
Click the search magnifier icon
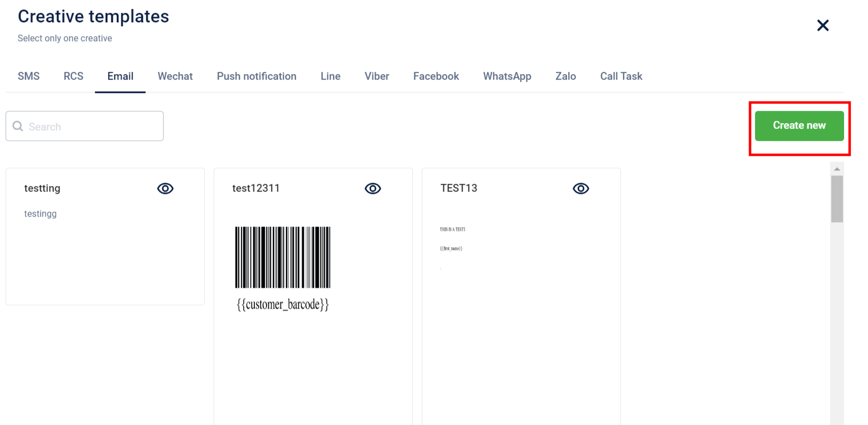pyautogui.click(x=18, y=126)
